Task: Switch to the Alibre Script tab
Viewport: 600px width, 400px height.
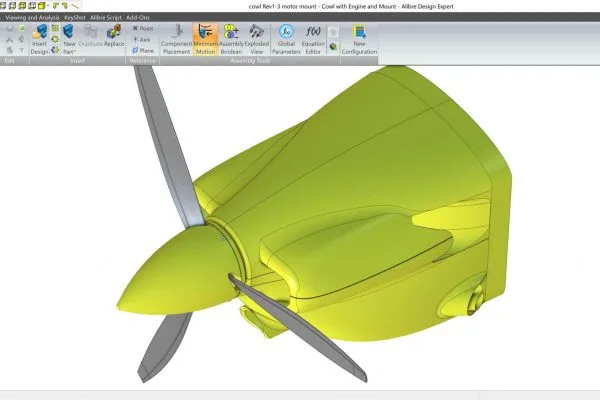Action: point(106,17)
